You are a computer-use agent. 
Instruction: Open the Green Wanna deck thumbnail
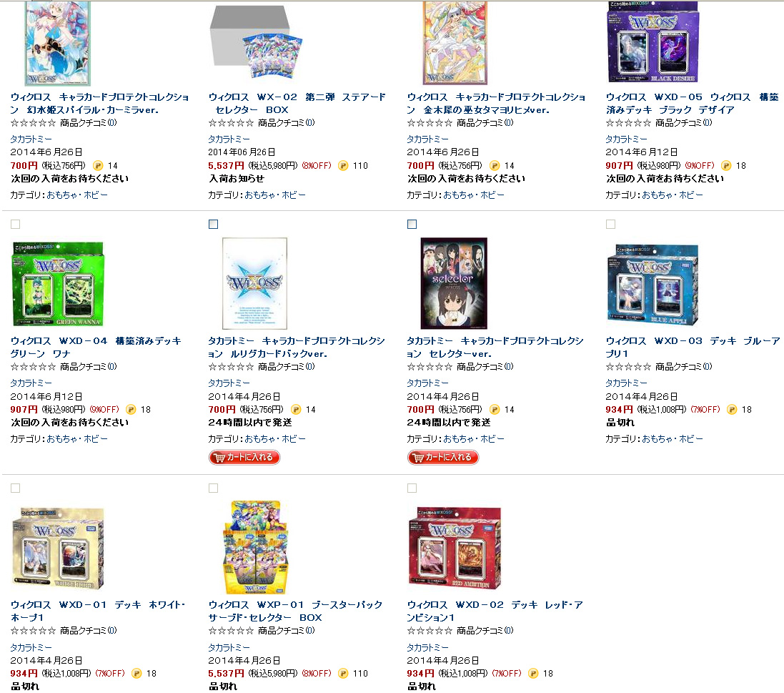pyautogui.click(x=57, y=284)
